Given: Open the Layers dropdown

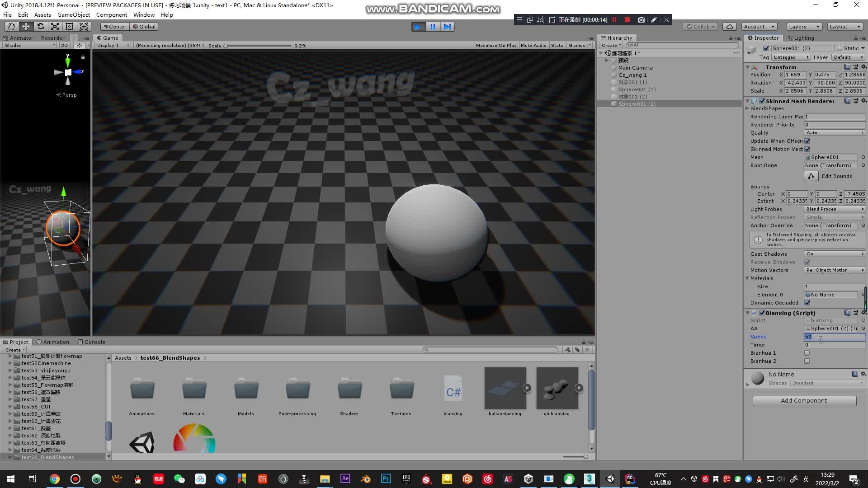Looking at the screenshot, I should pyautogui.click(x=804, y=27).
